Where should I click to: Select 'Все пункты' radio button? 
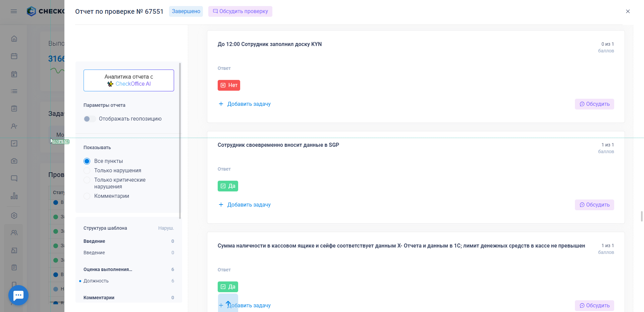(x=87, y=161)
